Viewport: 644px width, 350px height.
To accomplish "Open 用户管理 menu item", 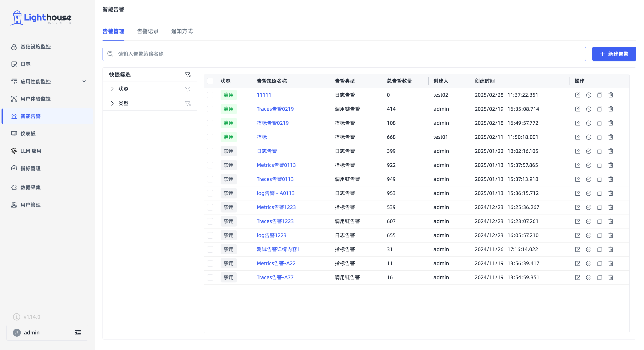I will point(47,205).
